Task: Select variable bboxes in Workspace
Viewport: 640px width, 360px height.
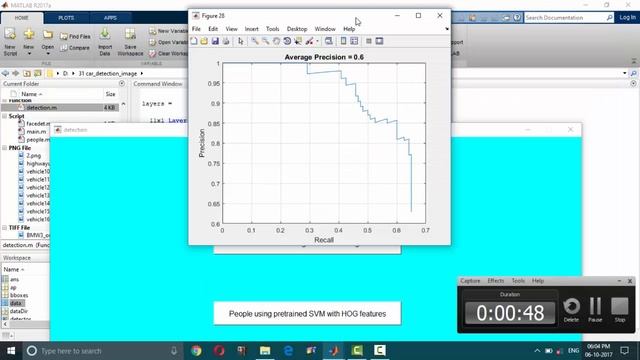Action: [19, 295]
